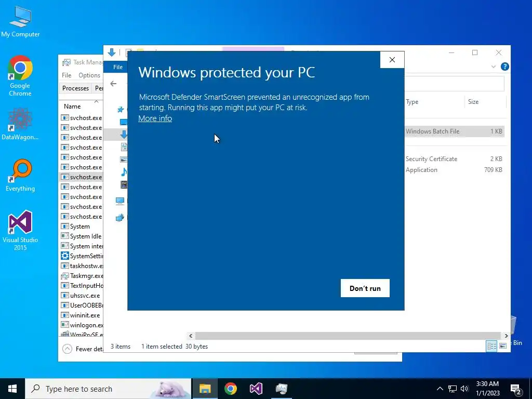The image size is (532, 399).
Task: Expand the Explorer ribbon chevron
Action: point(494,67)
